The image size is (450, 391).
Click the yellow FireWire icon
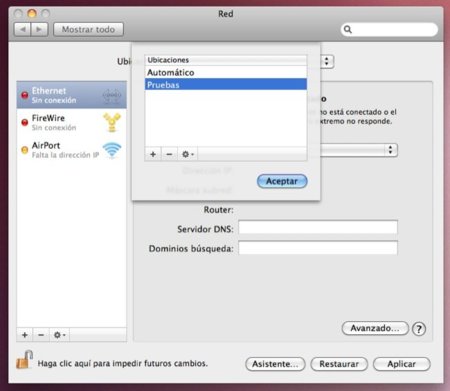click(x=112, y=122)
